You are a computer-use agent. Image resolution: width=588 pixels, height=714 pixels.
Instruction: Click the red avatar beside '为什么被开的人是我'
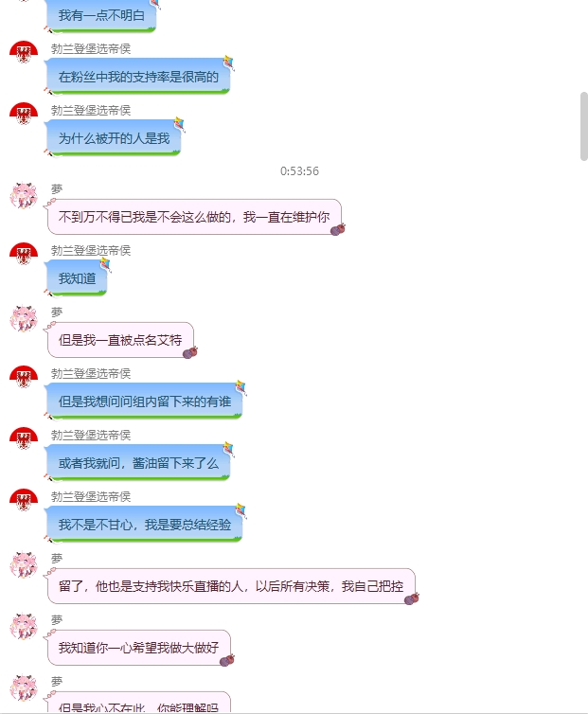pyautogui.click(x=24, y=114)
